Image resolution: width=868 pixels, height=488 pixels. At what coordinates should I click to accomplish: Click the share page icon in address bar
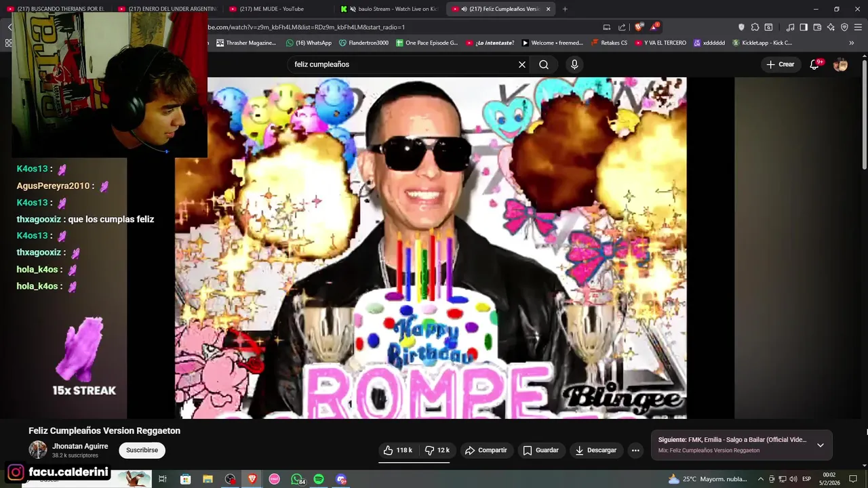tap(623, 27)
